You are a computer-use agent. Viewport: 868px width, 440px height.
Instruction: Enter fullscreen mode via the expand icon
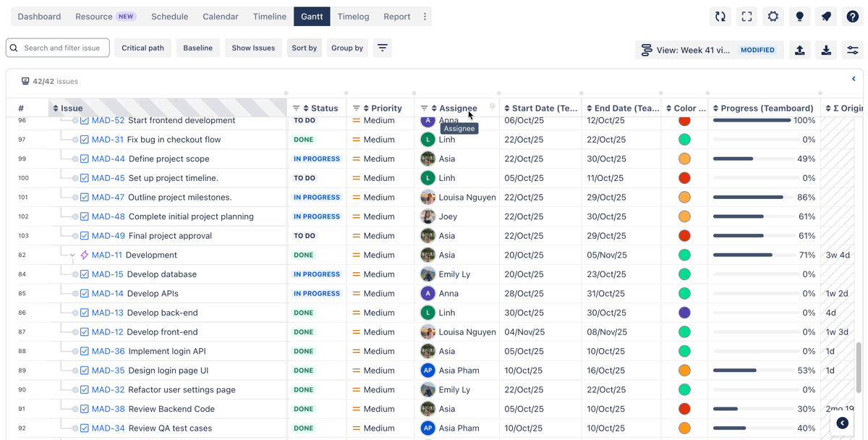coord(746,17)
